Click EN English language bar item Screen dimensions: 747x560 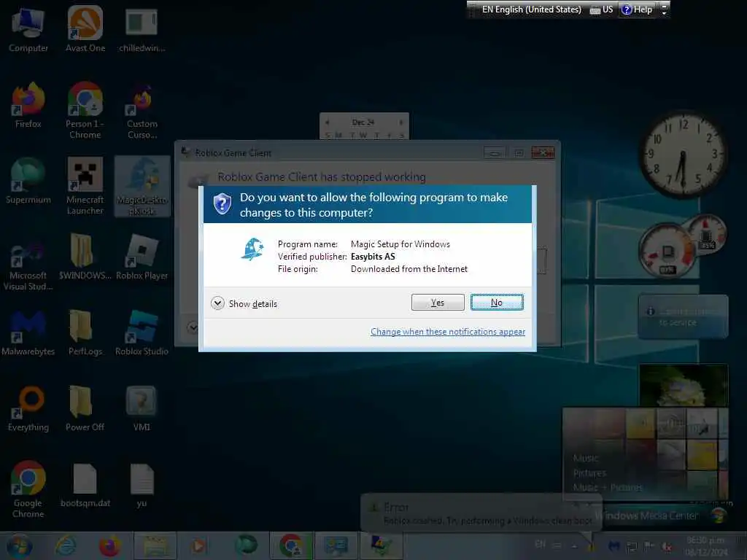tap(531, 9)
